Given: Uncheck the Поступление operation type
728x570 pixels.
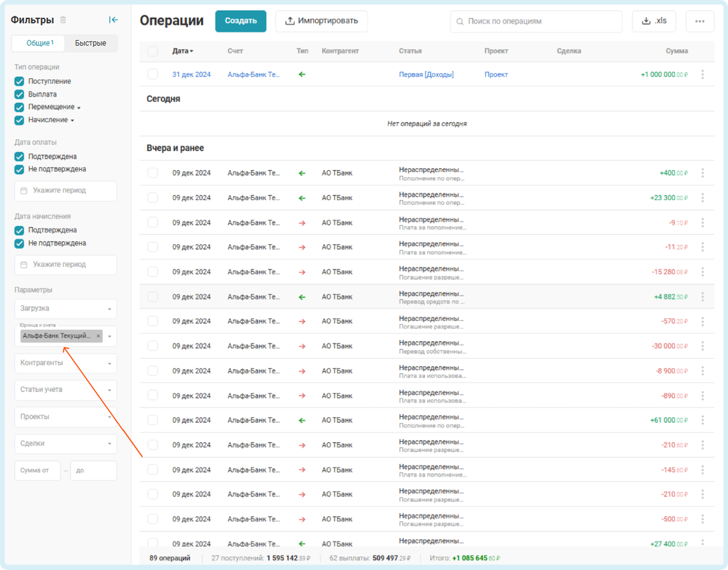Looking at the screenshot, I should 19,81.
